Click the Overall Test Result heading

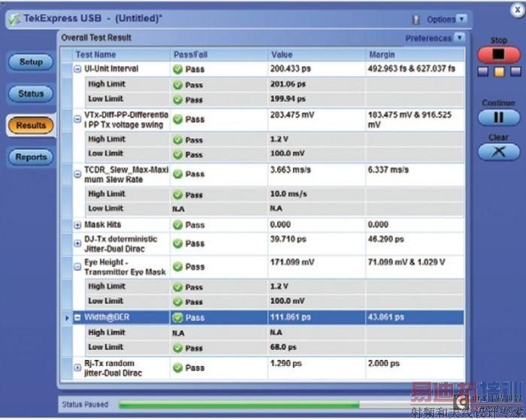tap(96, 38)
